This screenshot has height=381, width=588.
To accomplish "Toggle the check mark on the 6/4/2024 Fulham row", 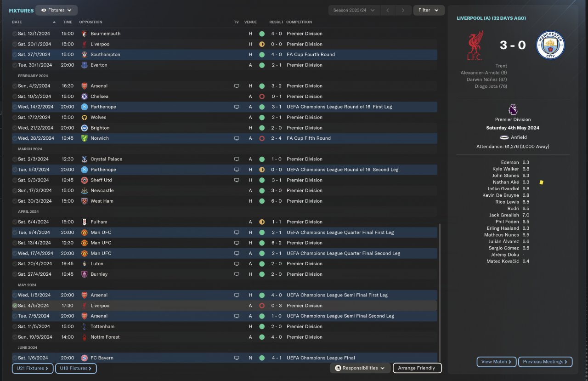I will 15,222.
